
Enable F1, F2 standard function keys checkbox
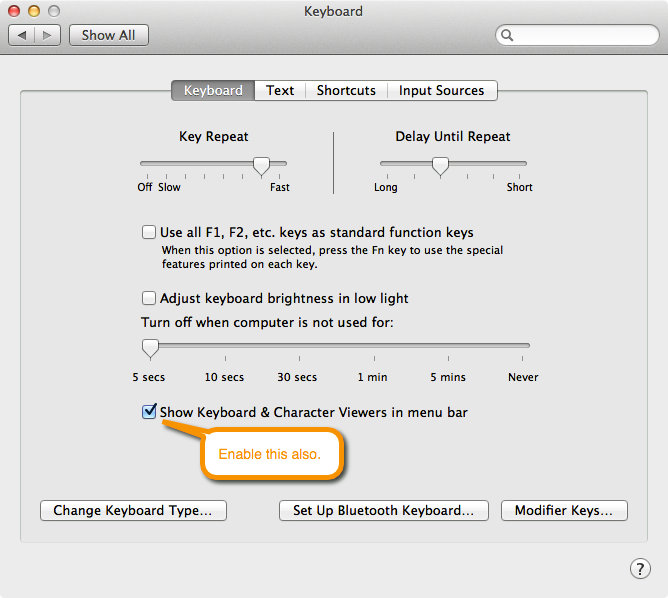point(149,232)
